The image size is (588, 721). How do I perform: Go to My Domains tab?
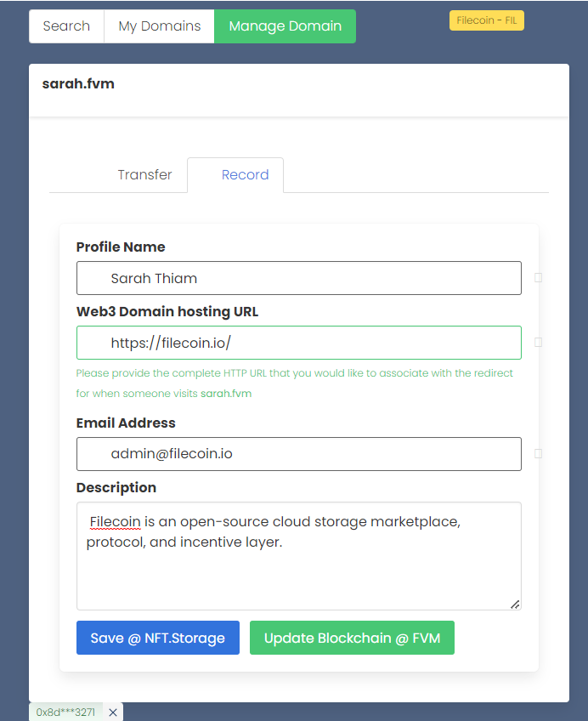(x=160, y=26)
